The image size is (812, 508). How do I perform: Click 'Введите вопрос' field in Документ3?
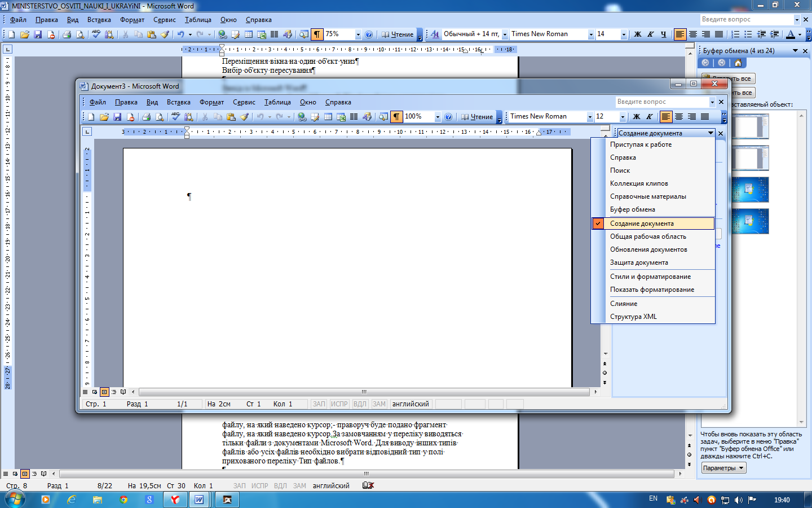click(x=661, y=102)
